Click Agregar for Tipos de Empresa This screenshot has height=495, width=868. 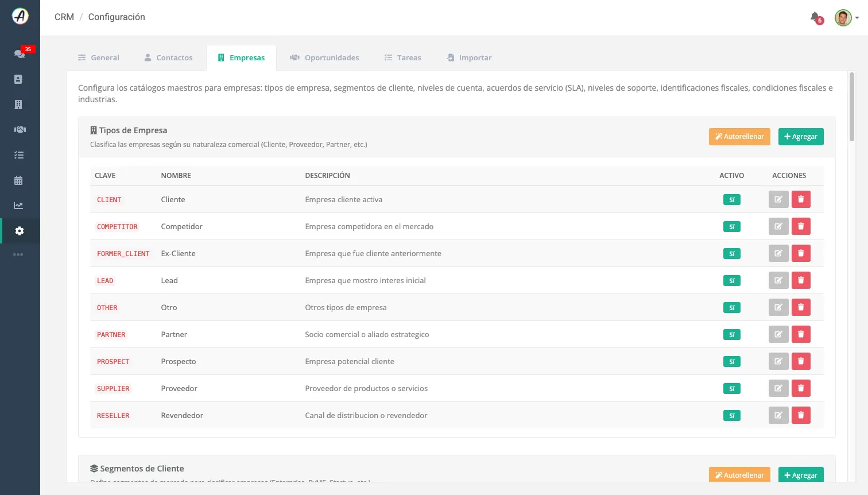[801, 137]
